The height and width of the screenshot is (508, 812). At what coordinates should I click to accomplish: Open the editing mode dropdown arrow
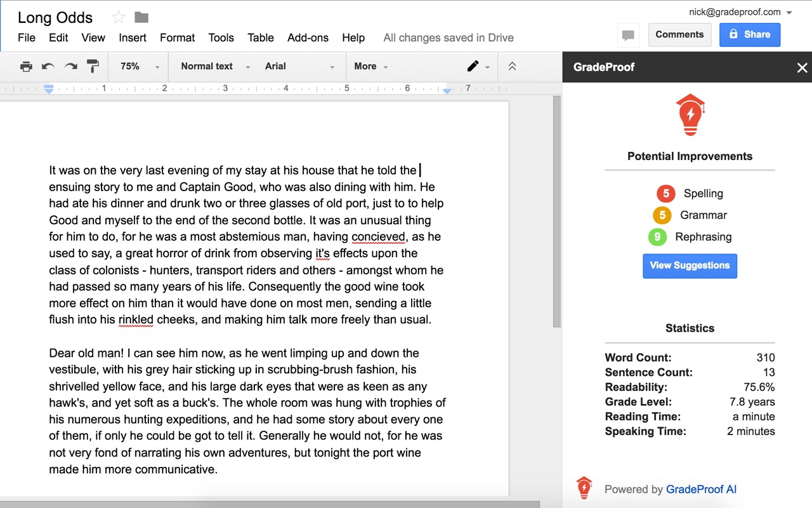487,67
